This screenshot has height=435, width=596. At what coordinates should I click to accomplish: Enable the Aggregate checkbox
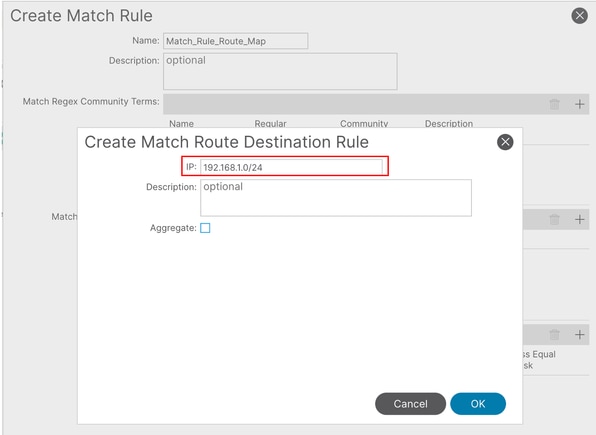click(205, 228)
